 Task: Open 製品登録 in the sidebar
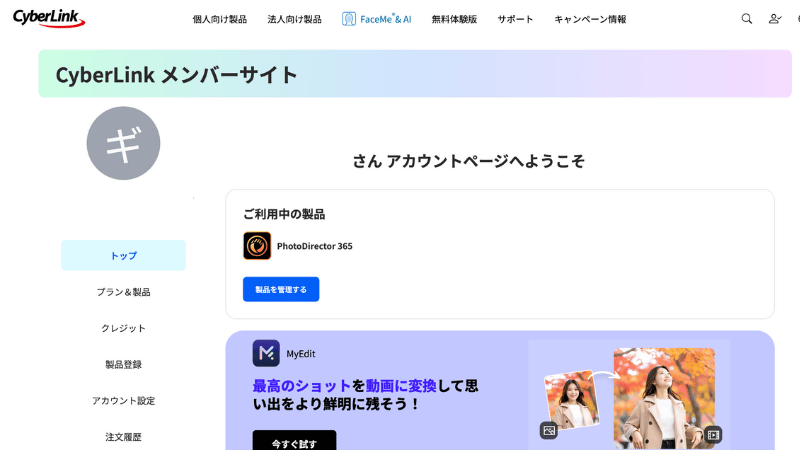click(123, 364)
